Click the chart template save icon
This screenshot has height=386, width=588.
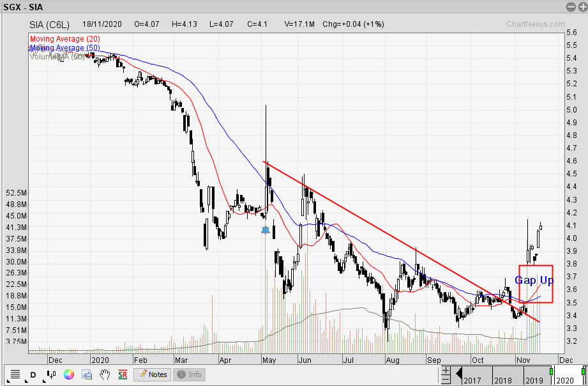coord(87,374)
